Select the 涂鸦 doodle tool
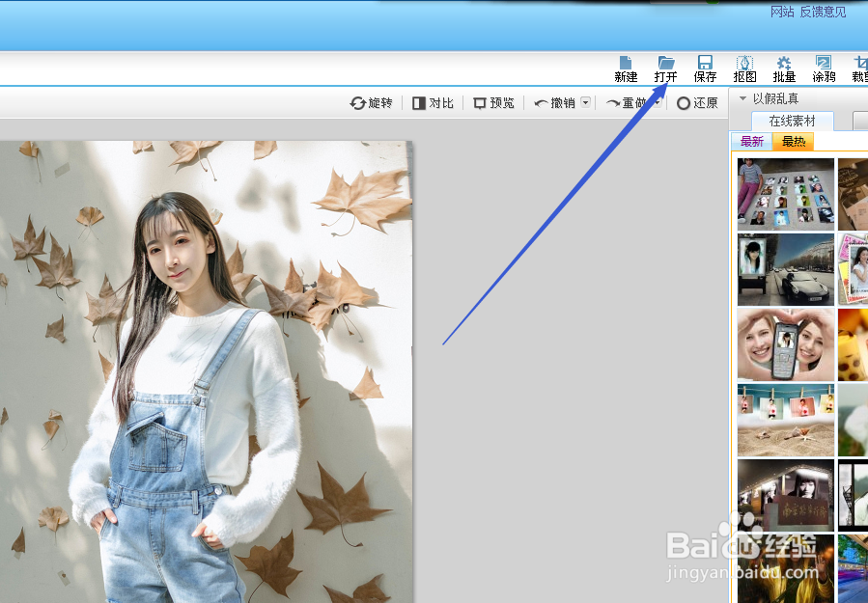Screen dimensions: 868x603 coord(824,69)
